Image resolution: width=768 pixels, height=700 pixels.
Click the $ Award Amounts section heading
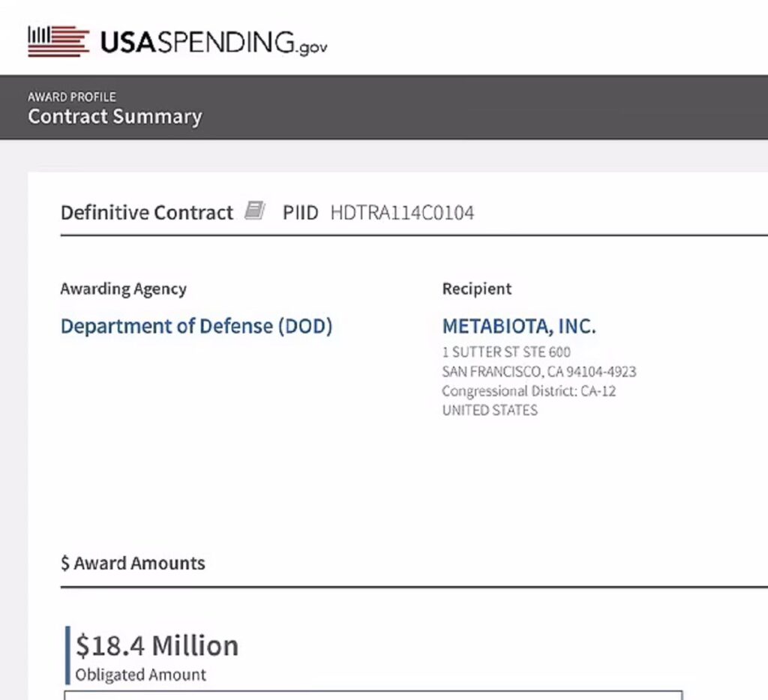(133, 563)
